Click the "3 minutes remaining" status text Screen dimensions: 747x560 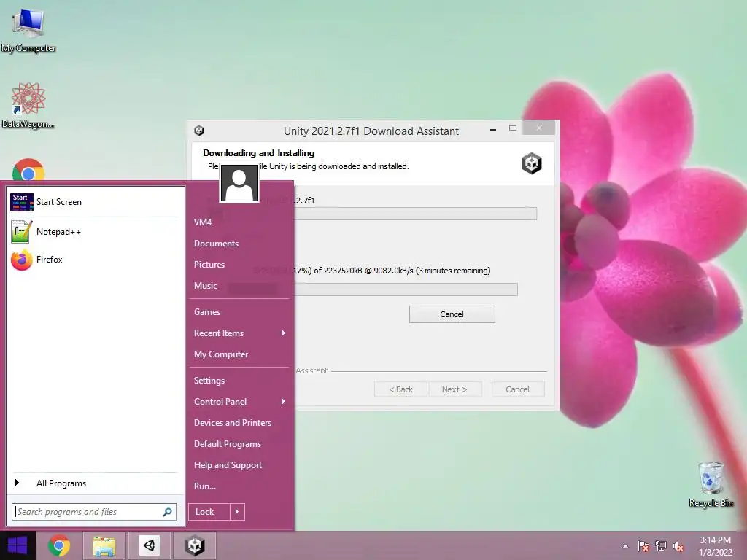[452, 271]
